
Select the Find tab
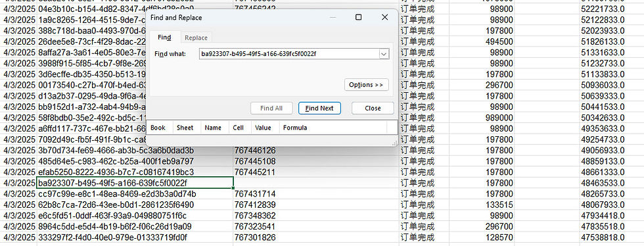click(164, 37)
